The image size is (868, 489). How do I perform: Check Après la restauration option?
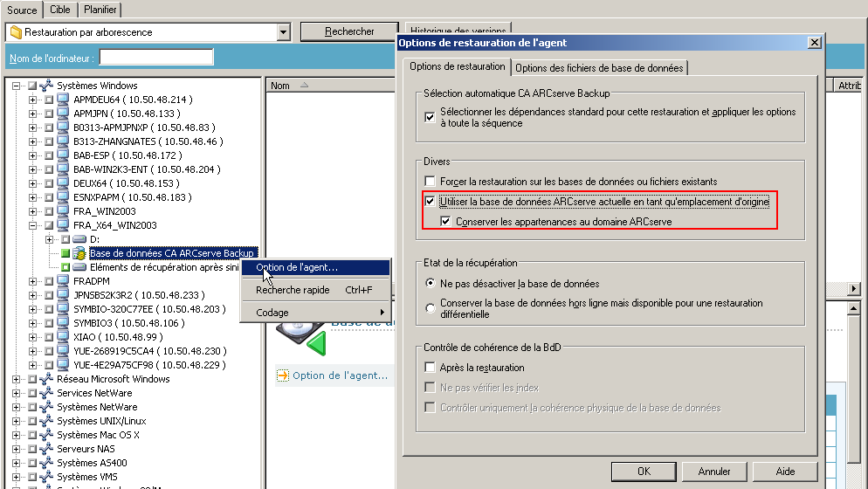(430, 367)
